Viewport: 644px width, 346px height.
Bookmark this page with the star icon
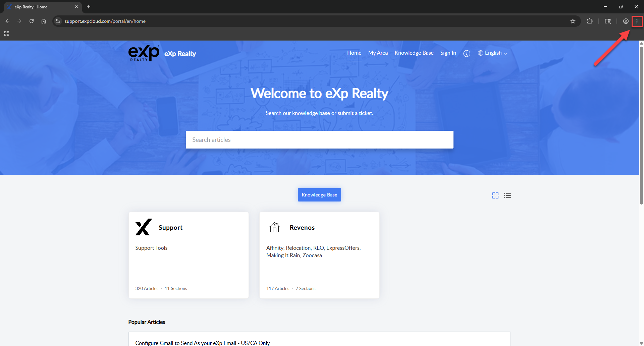[x=573, y=21]
